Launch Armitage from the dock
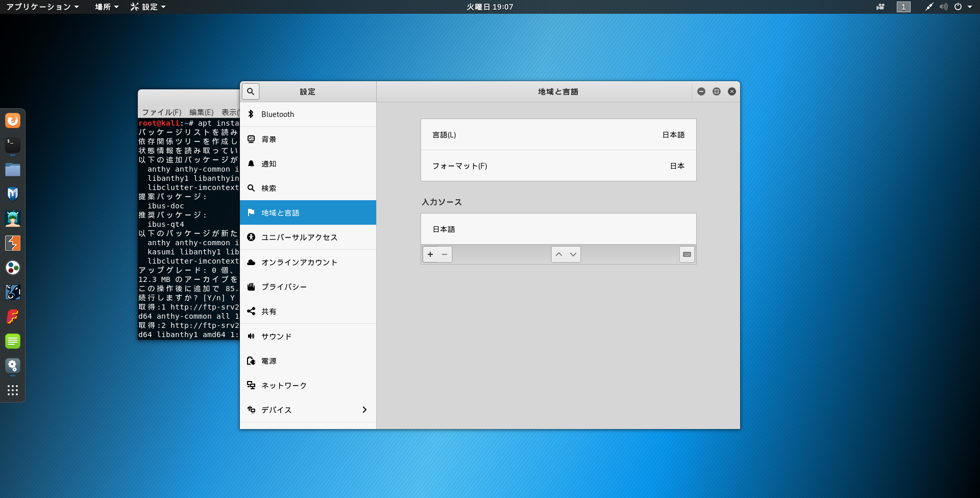The height and width of the screenshot is (498, 980). 13,219
